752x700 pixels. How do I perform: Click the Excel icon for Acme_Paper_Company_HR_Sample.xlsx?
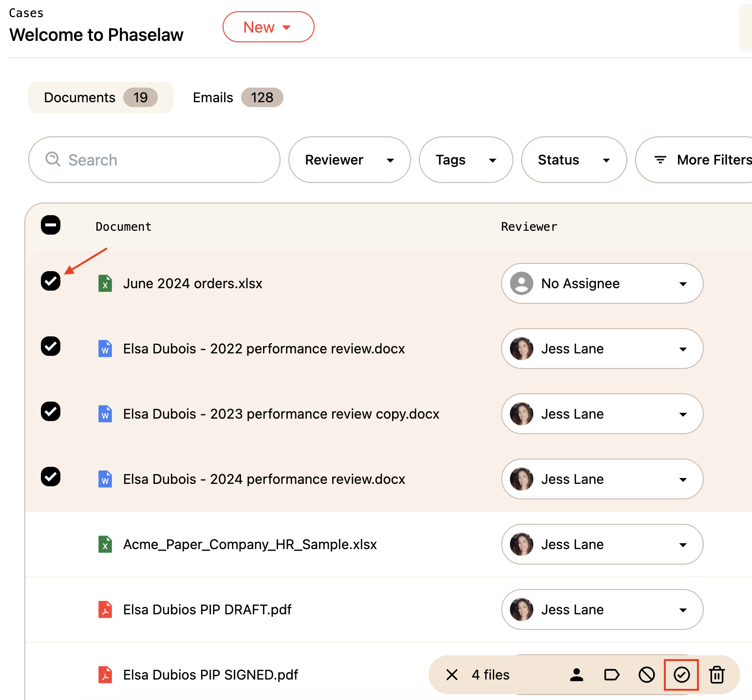[105, 544]
